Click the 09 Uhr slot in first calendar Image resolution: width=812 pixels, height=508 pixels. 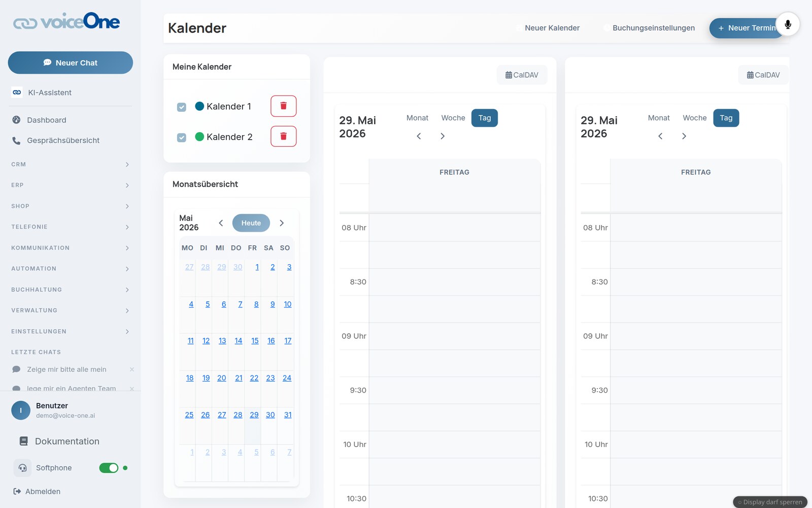(x=454, y=336)
